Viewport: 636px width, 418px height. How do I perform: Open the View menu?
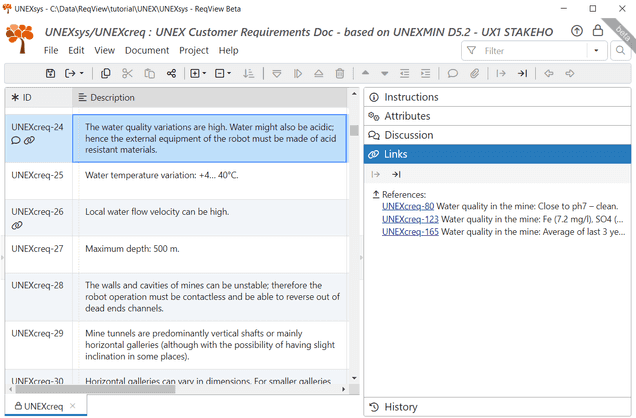pyautogui.click(x=105, y=50)
